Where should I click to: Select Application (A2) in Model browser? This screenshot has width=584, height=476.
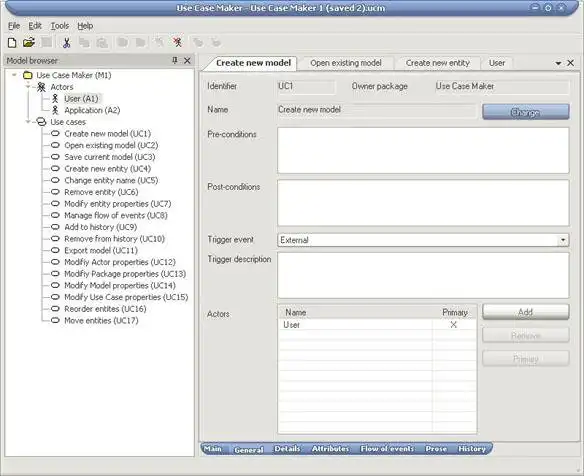92,110
